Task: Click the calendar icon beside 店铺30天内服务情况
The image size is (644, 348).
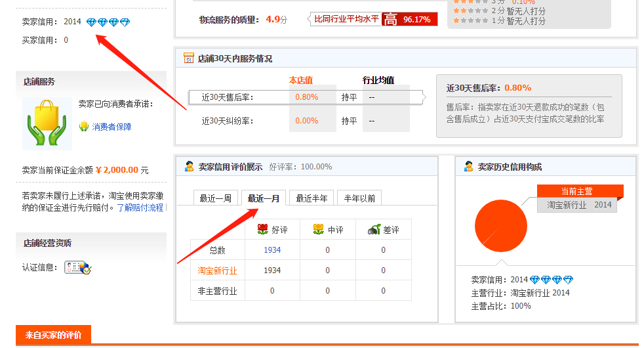Action: point(188,58)
